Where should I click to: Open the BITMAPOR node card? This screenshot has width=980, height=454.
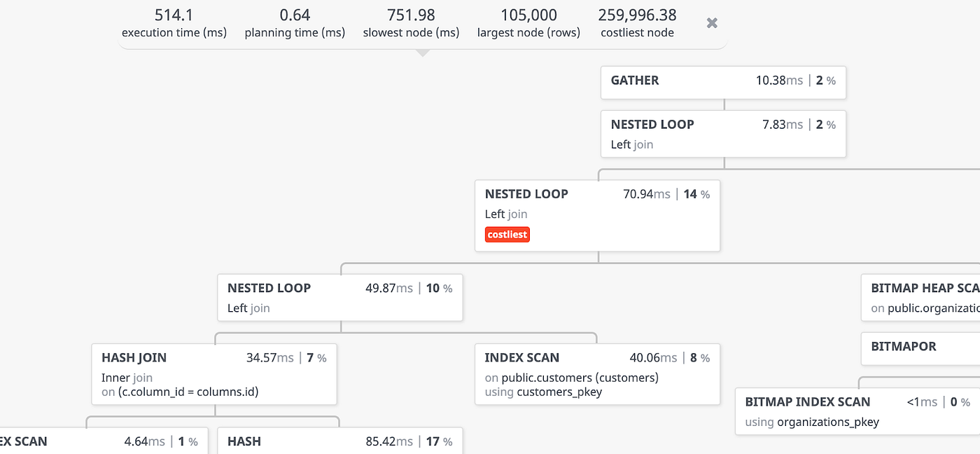coord(920,348)
